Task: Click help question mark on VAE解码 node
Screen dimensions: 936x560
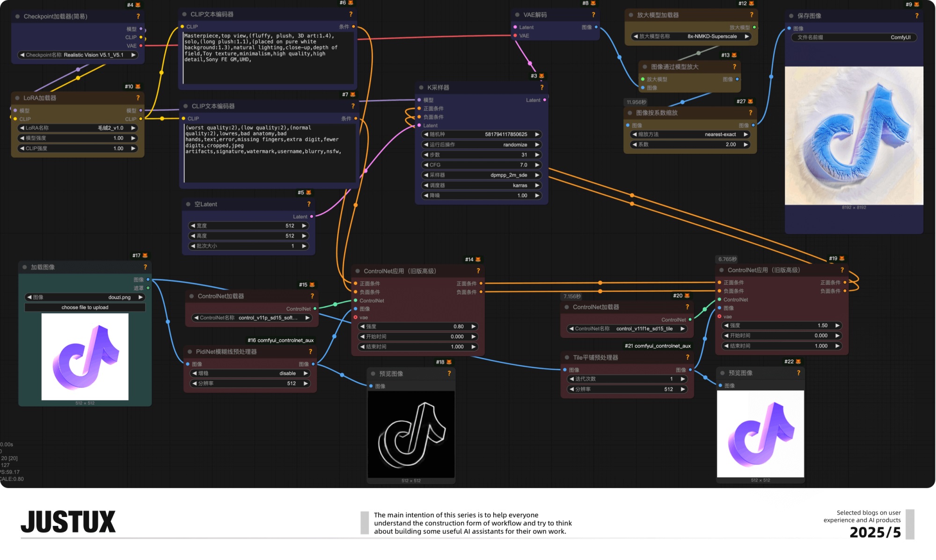Action: pyautogui.click(x=593, y=15)
